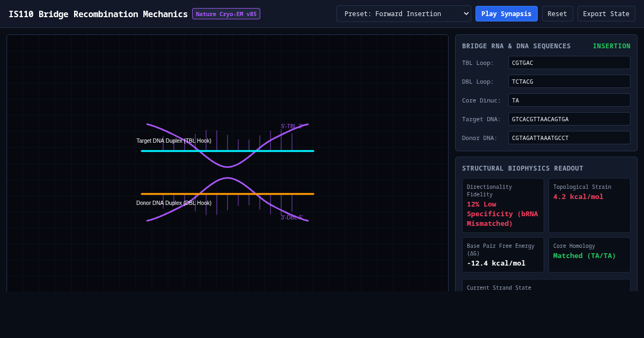Click the Nature Cryo-EM v85 badge
Screen dimensions: 644x338
tap(226, 14)
